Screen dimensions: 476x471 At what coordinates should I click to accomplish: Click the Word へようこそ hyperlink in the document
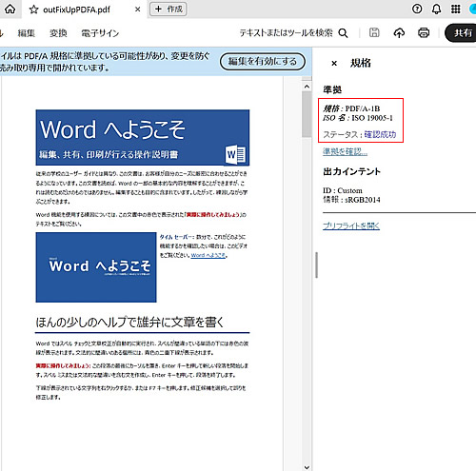click(x=208, y=255)
